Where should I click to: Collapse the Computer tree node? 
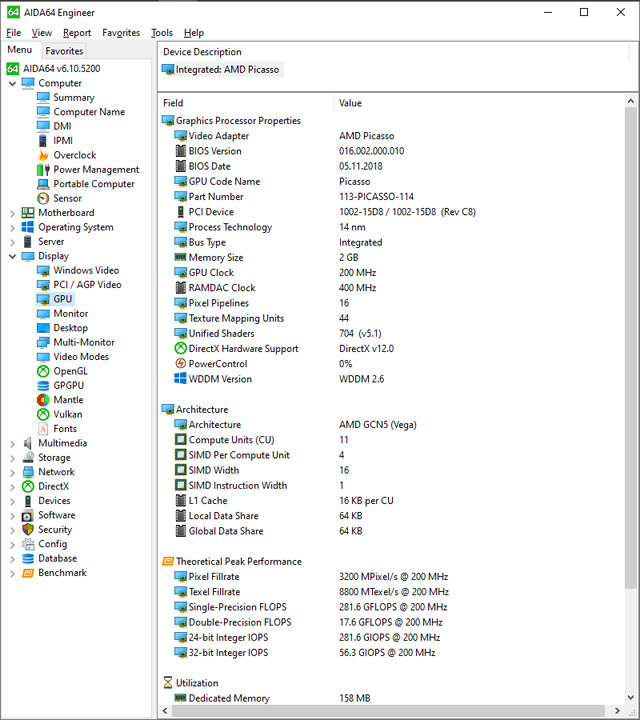12,84
